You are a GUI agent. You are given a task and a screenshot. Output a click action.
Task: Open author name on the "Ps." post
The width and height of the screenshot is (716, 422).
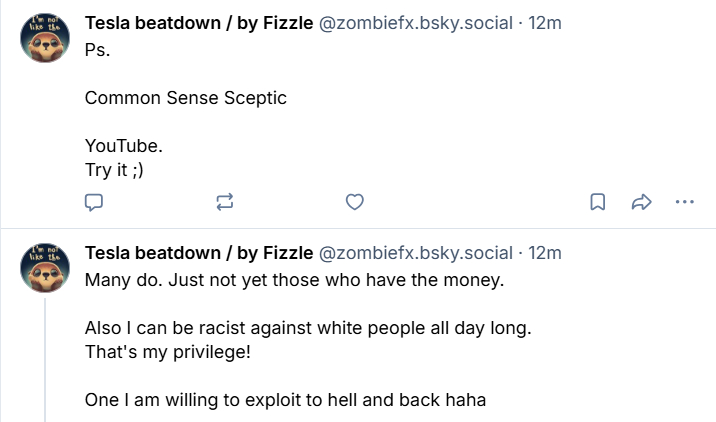198,22
